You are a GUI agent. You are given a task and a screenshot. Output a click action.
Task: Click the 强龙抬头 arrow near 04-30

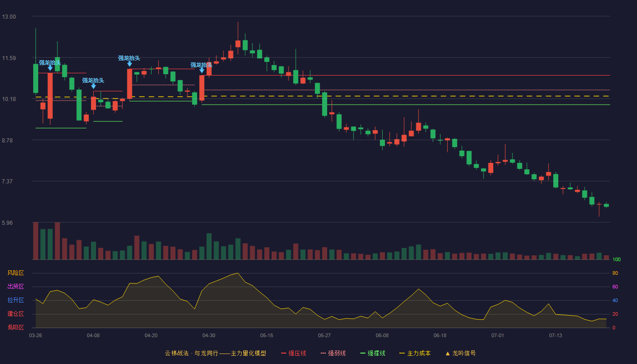202,71
